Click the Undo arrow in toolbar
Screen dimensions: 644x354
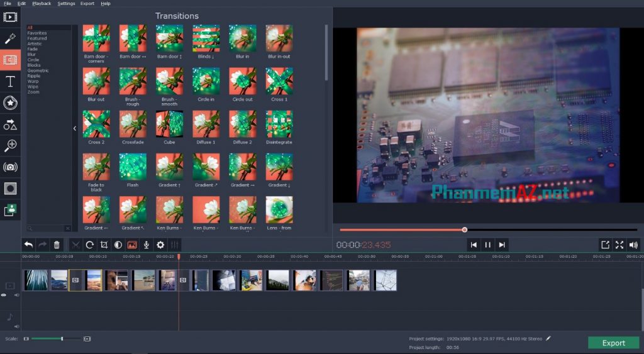point(28,245)
